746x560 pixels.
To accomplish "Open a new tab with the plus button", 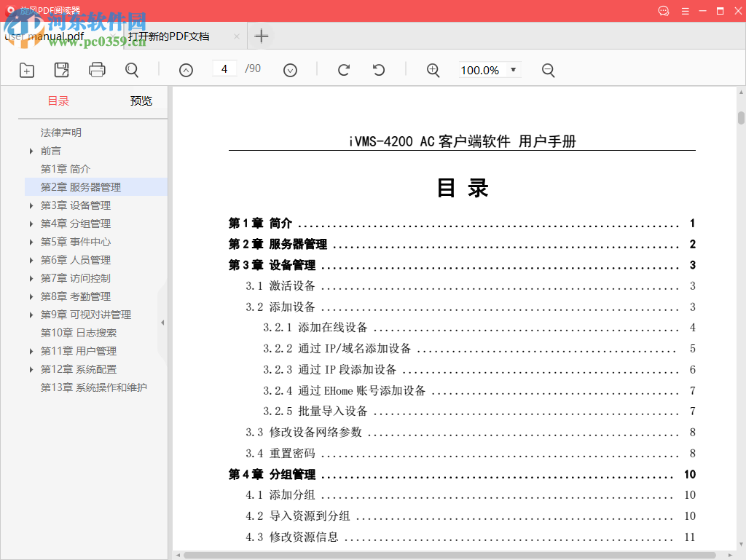I will 261,36.
